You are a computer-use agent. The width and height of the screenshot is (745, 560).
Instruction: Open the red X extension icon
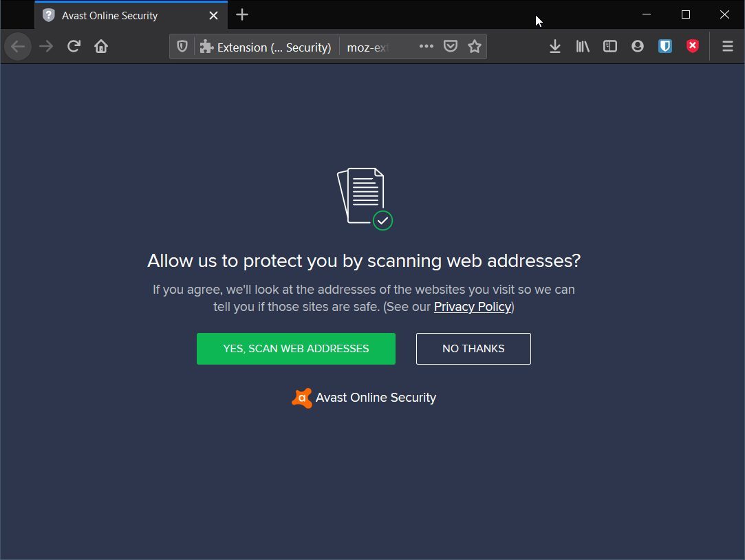pyautogui.click(x=693, y=46)
